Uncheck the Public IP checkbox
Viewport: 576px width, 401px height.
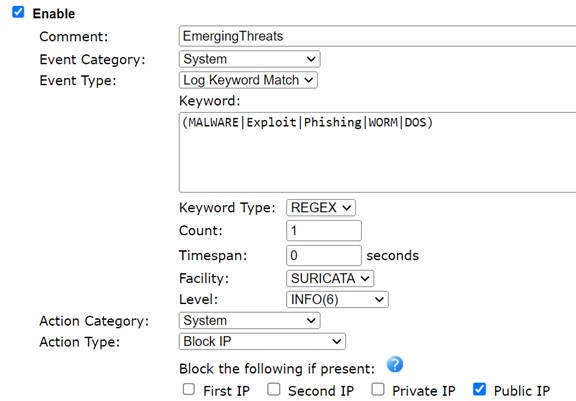(479, 389)
